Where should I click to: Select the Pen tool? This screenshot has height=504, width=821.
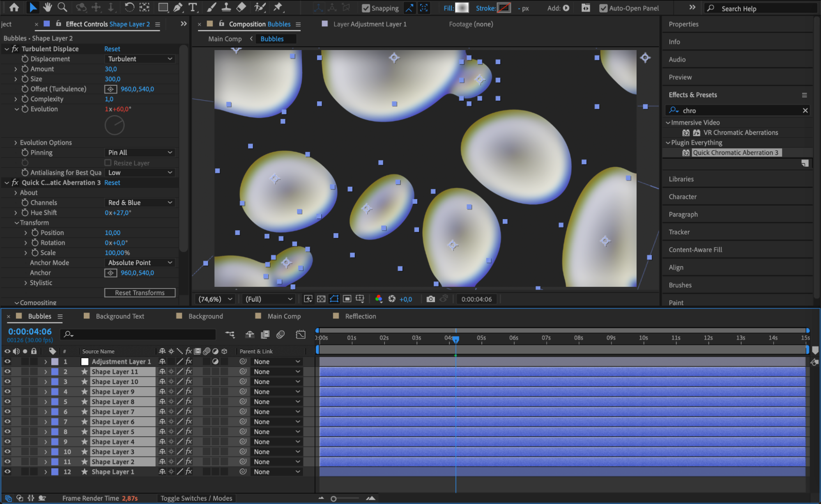tap(178, 7)
